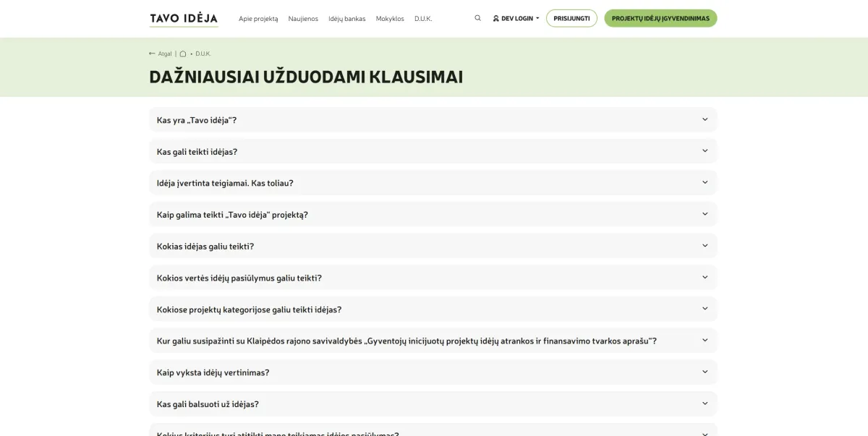Viewport: 868px width, 436px height.
Task: Open D.U.K. in top navigation
Action: (423, 19)
